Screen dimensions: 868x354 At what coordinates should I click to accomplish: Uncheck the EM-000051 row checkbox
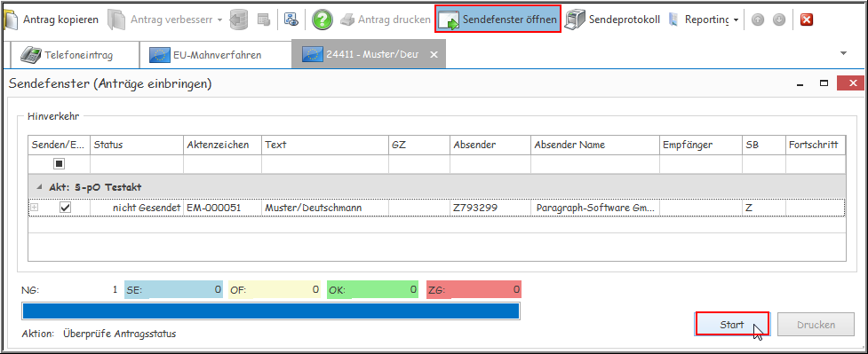click(66, 208)
